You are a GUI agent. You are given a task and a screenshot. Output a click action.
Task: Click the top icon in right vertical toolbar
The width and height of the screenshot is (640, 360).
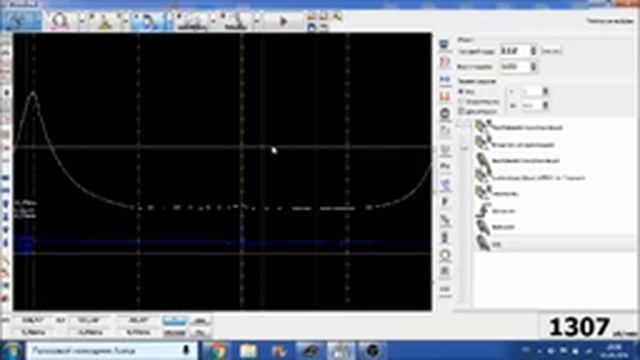point(444,44)
